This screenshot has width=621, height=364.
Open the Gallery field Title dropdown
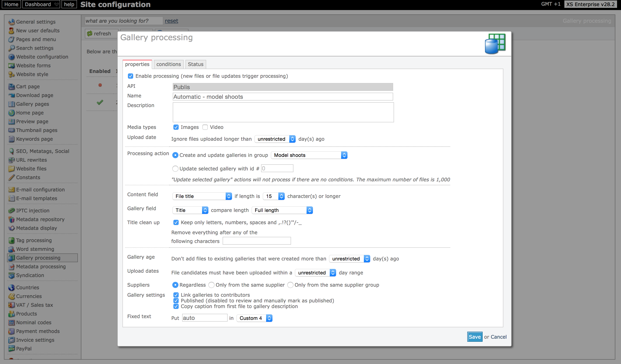point(190,210)
